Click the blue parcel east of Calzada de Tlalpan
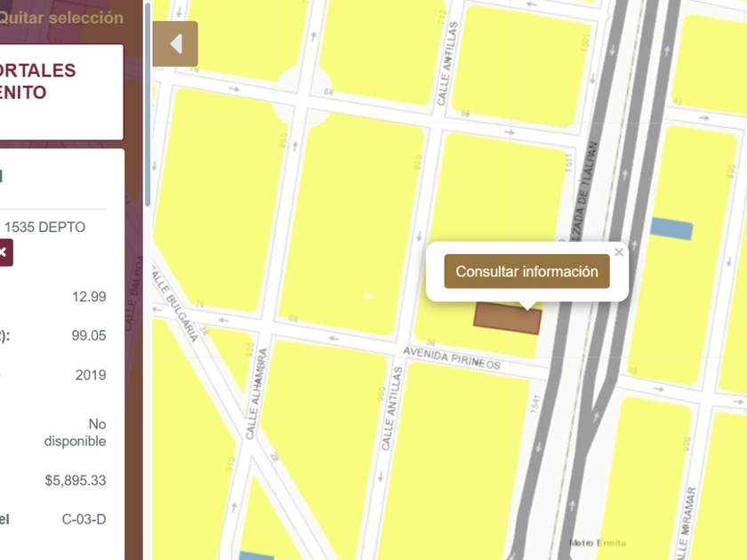This screenshot has height=560, width=747. tap(671, 228)
